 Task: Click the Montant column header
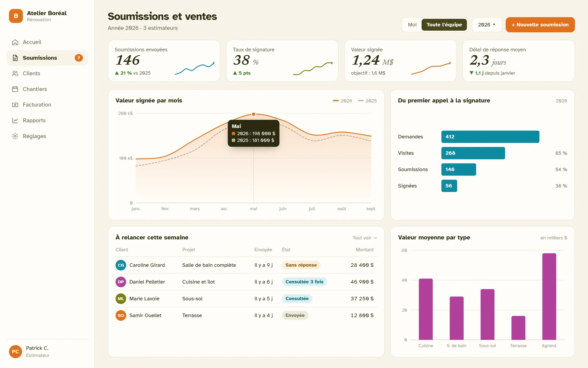click(x=365, y=250)
